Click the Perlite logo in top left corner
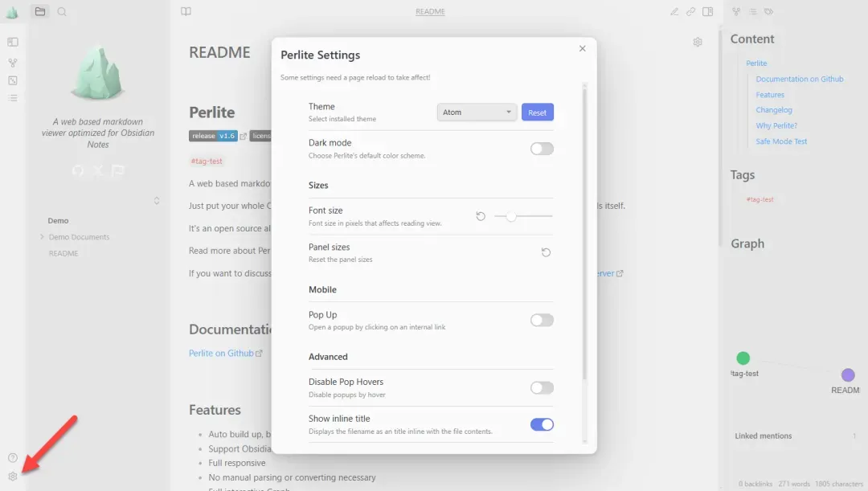 [x=12, y=12]
